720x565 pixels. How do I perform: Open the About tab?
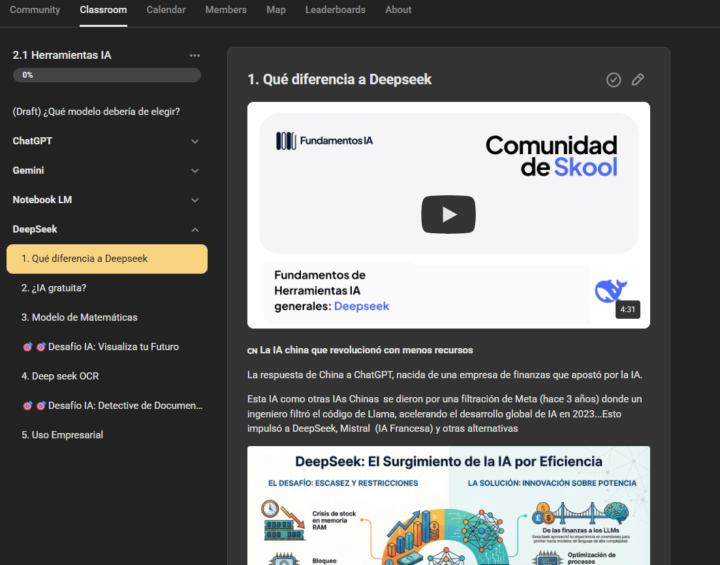coord(398,10)
